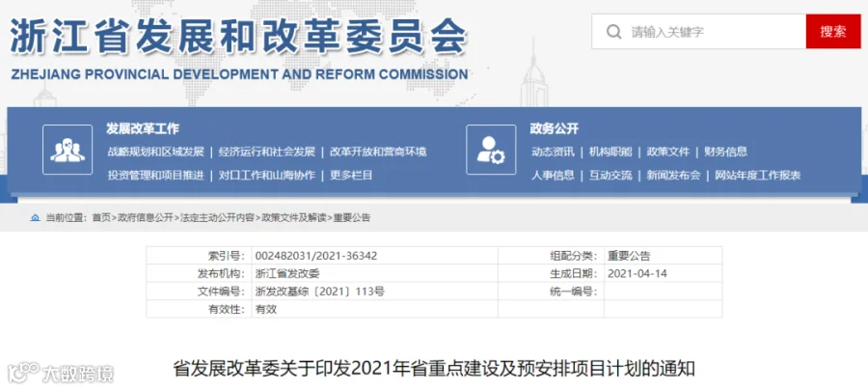The image size is (868, 390).
Task: Select the date 2021-04-14
Action: point(637,273)
